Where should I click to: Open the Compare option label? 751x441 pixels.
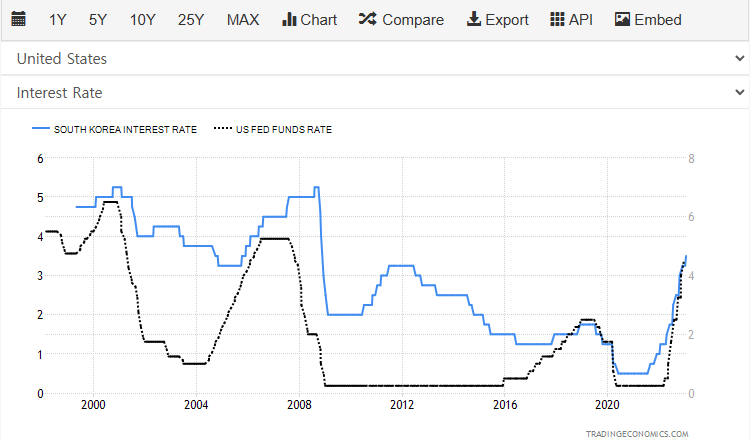point(413,20)
